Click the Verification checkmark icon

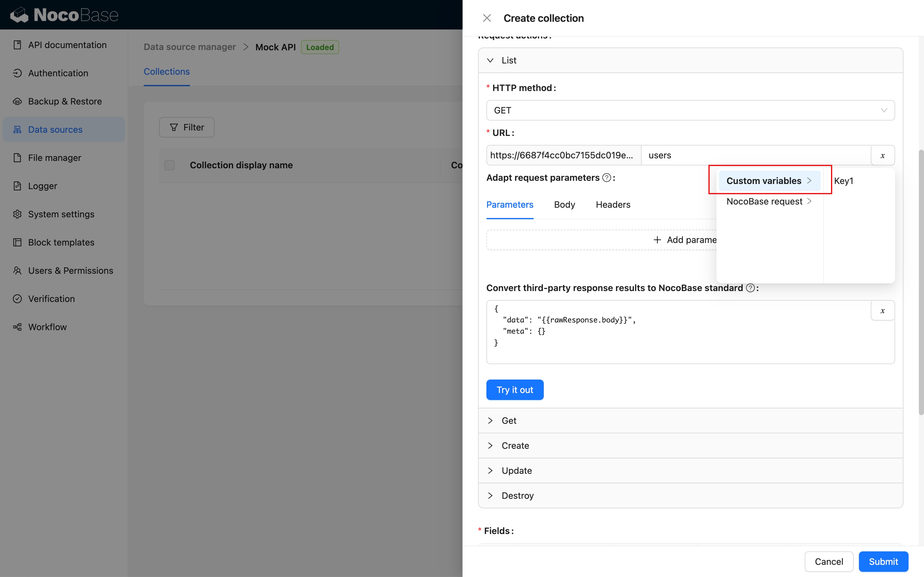[17, 299]
